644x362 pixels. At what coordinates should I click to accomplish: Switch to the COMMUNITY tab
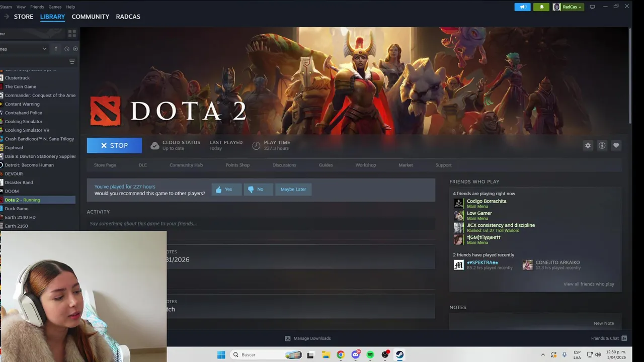point(91,17)
